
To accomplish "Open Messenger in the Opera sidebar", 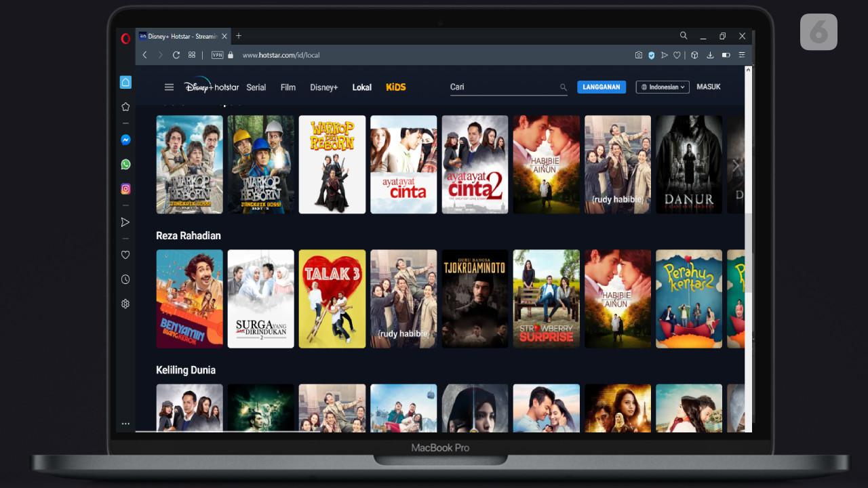I will coord(125,140).
